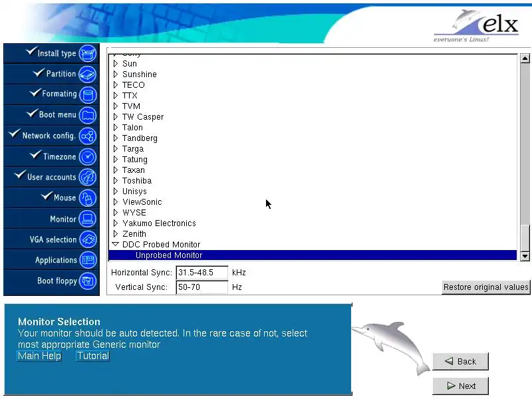This screenshot has width=532, height=399.
Task: Expand the Yakumo Electronics node
Action: (116, 223)
